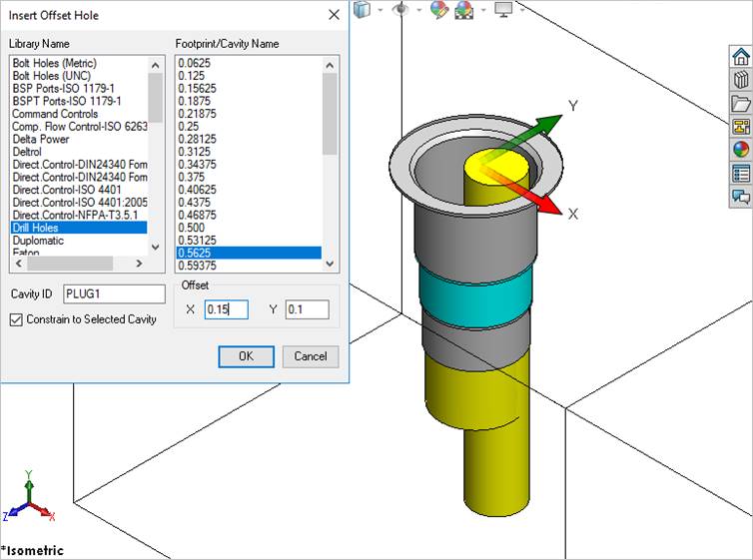Viewport: 753px width, 560px height.
Task: Open the Design Library panel
Action: 741,81
